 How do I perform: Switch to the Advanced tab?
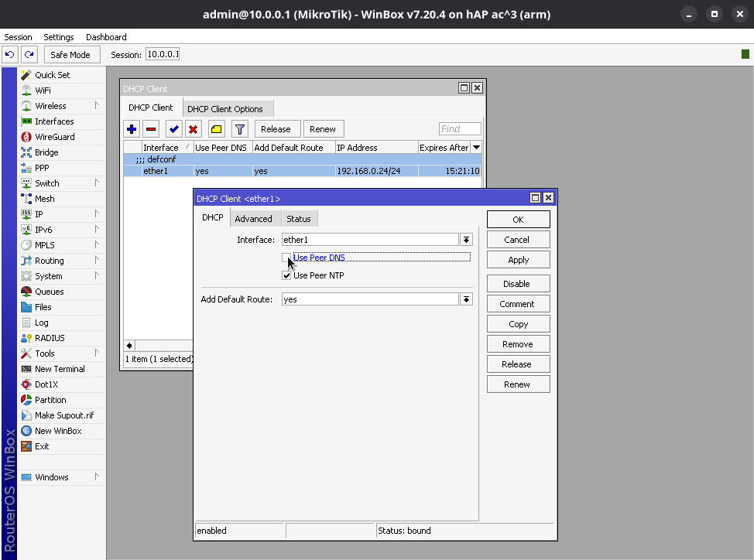tap(253, 219)
